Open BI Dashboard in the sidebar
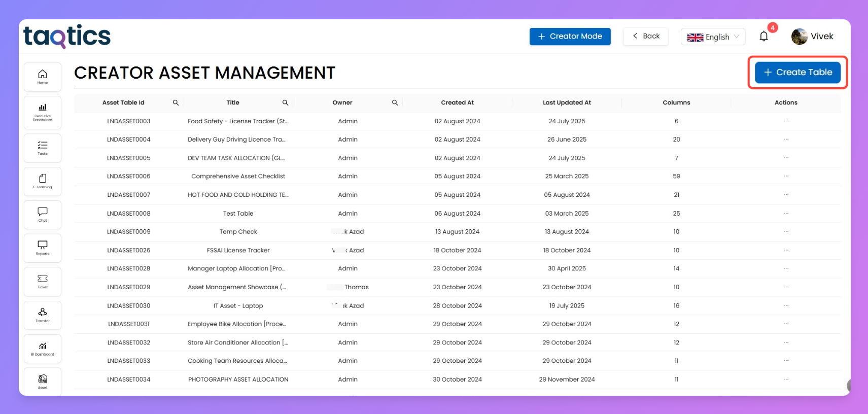The height and width of the screenshot is (414, 868). pyautogui.click(x=43, y=349)
